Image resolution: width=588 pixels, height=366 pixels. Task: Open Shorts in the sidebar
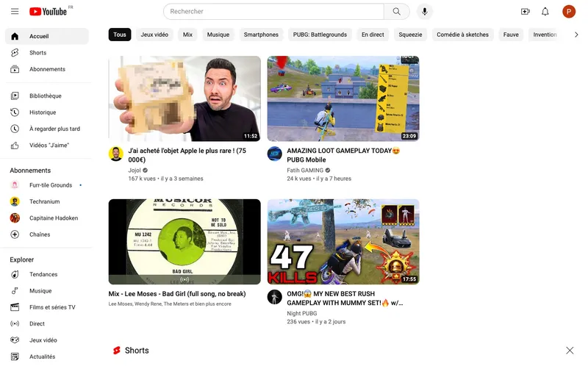(37, 53)
